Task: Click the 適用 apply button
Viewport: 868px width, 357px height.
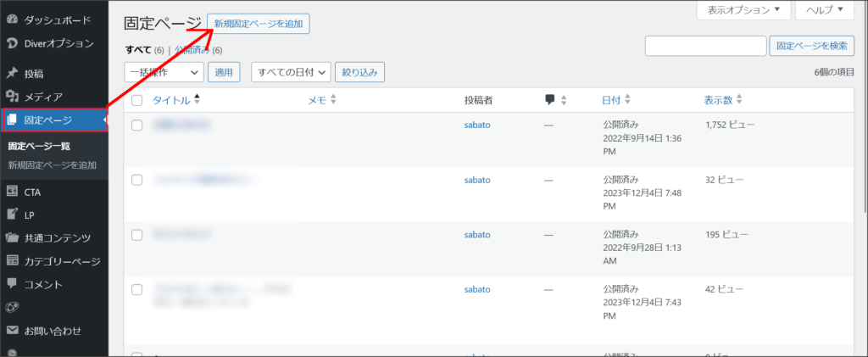Action: [x=224, y=72]
